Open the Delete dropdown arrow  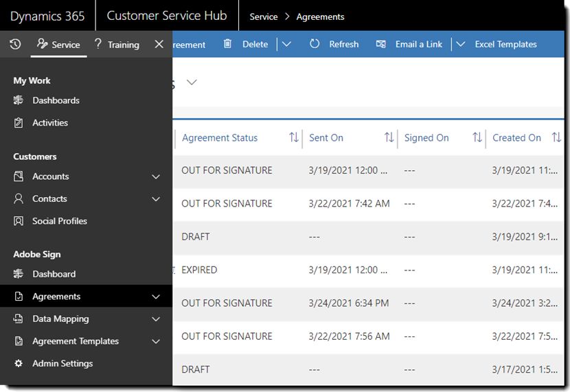click(286, 45)
